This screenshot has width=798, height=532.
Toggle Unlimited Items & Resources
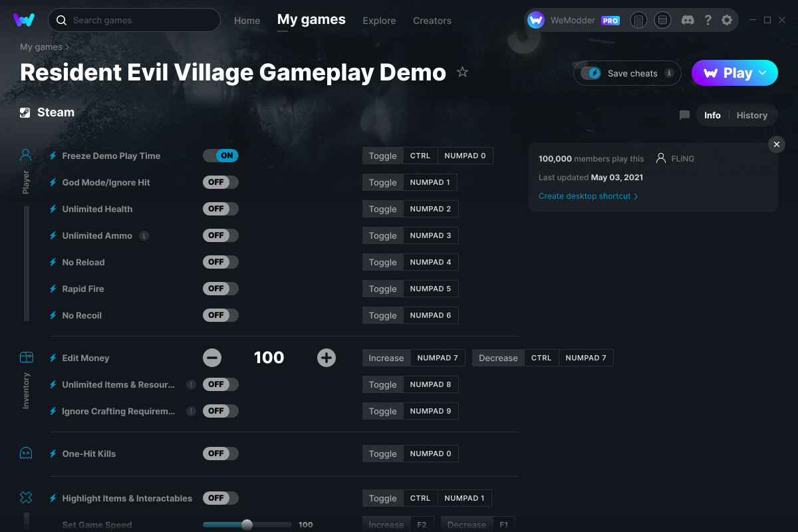(221, 384)
